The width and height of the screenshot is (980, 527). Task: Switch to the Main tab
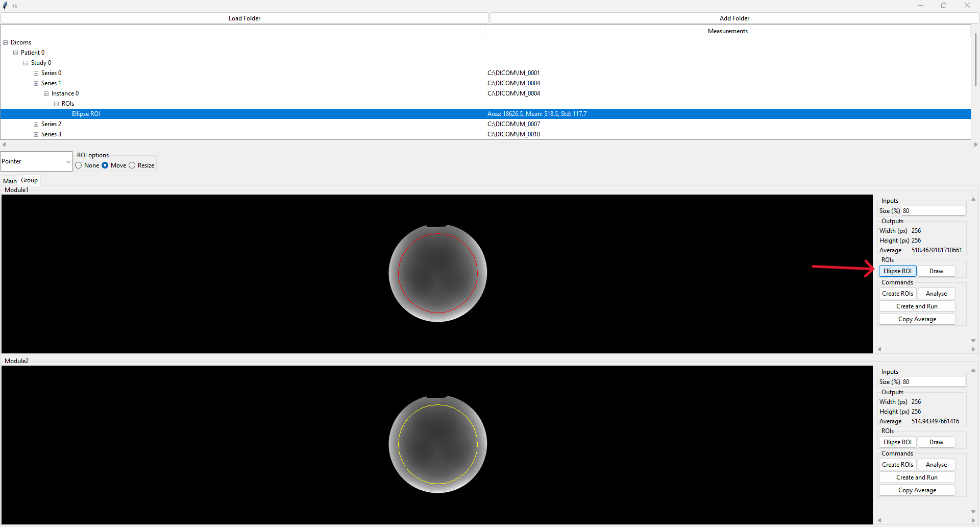point(10,181)
